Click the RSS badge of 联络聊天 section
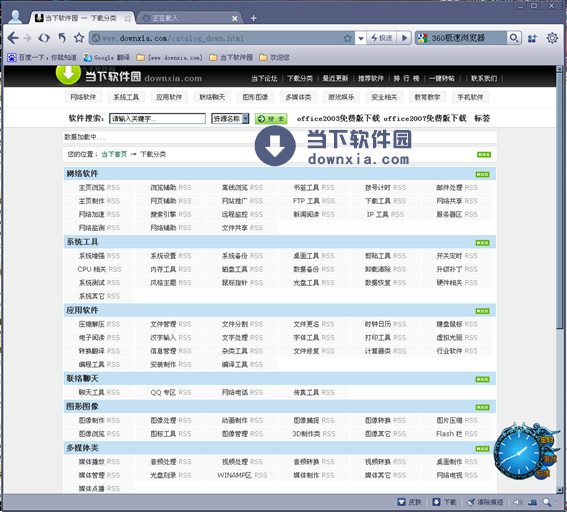This screenshot has height=512, width=567. point(482,379)
